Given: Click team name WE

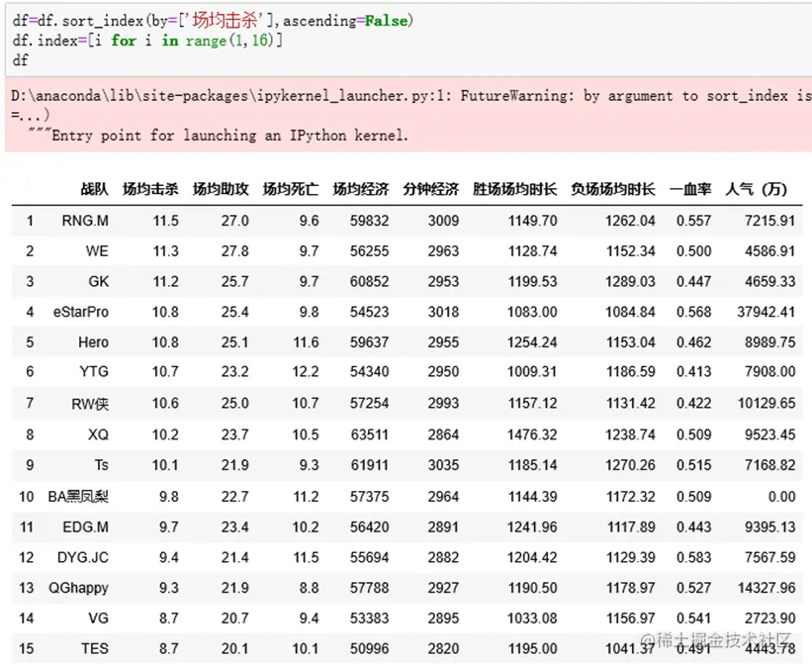Looking at the screenshot, I should pos(97,251).
